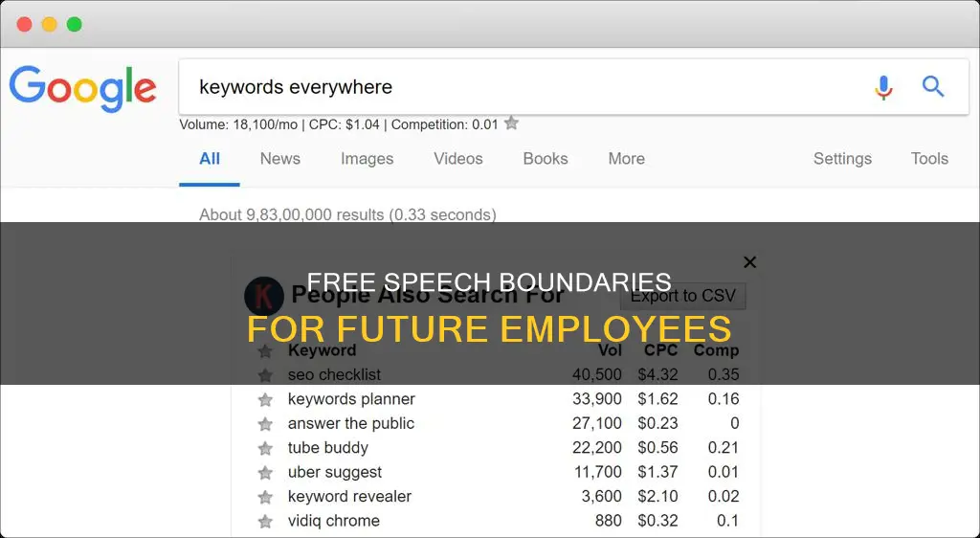The image size is (980, 538).
Task: Click the 'seo checklist' keyword link
Action: point(334,374)
